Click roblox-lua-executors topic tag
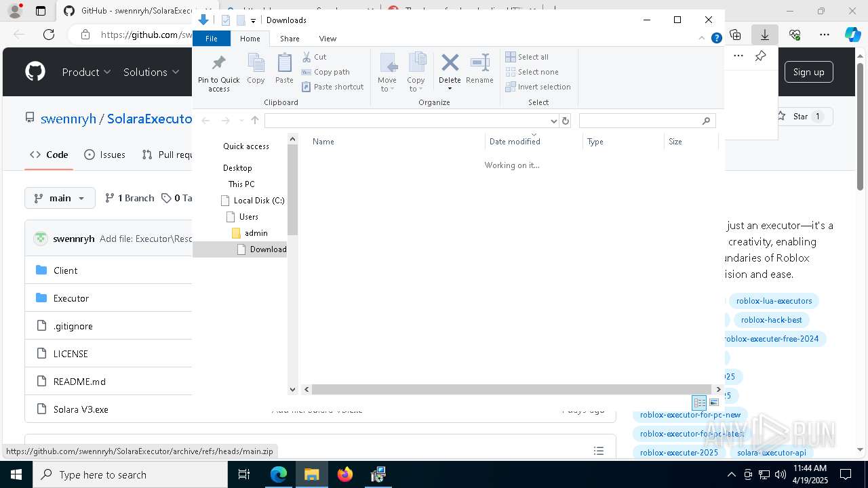 click(774, 301)
